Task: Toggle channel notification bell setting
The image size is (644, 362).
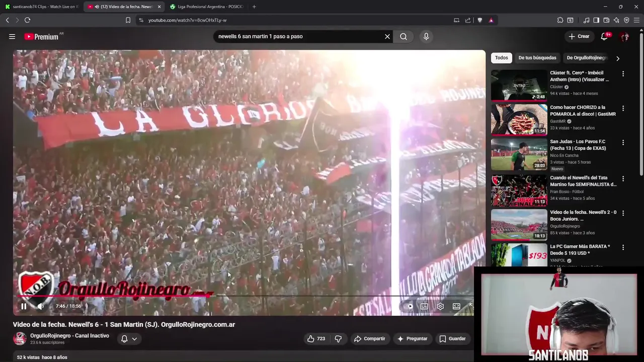Action: (124, 339)
